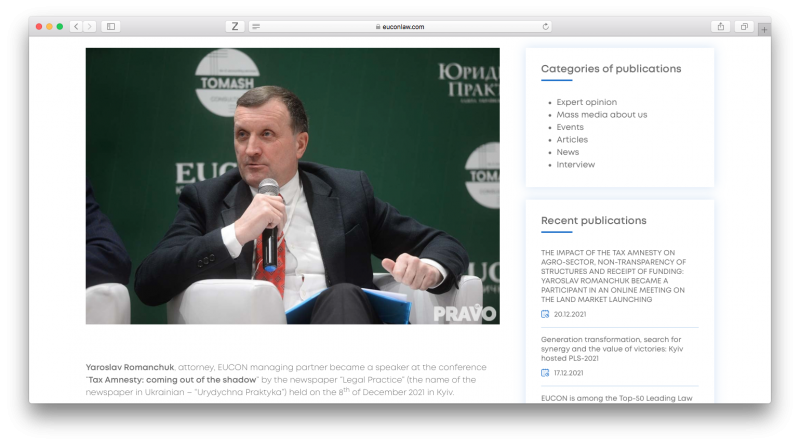Open the Mass media about us category

click(602, 115)
